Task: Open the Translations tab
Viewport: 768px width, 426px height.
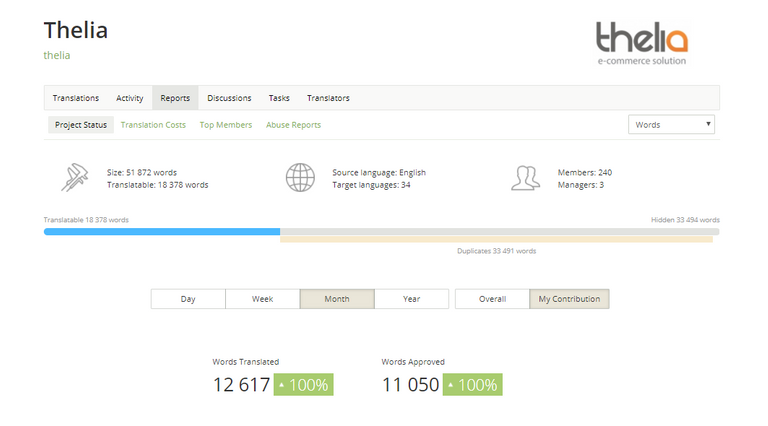Action: (x=76, y=98)
